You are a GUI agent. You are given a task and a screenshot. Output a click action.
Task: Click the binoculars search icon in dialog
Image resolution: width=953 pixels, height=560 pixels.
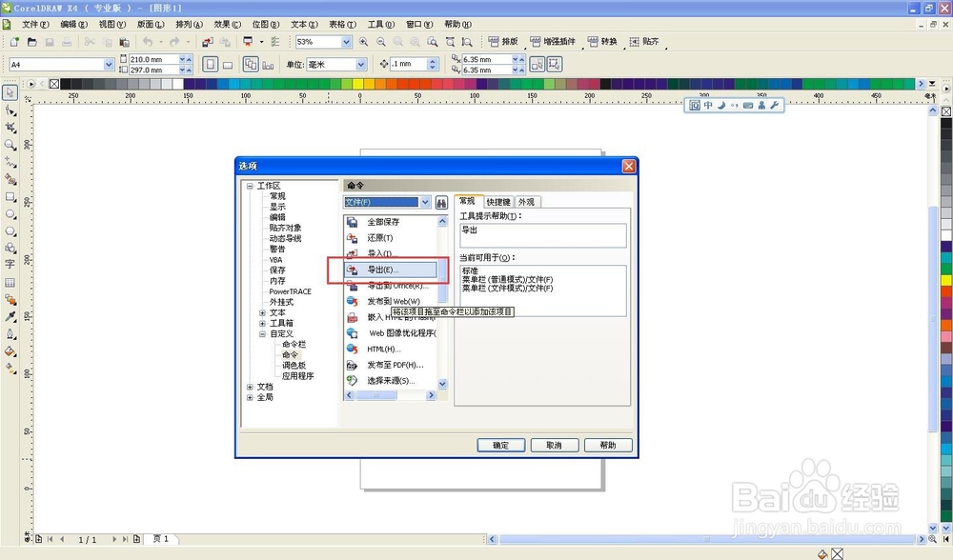(x=441, y=202)
